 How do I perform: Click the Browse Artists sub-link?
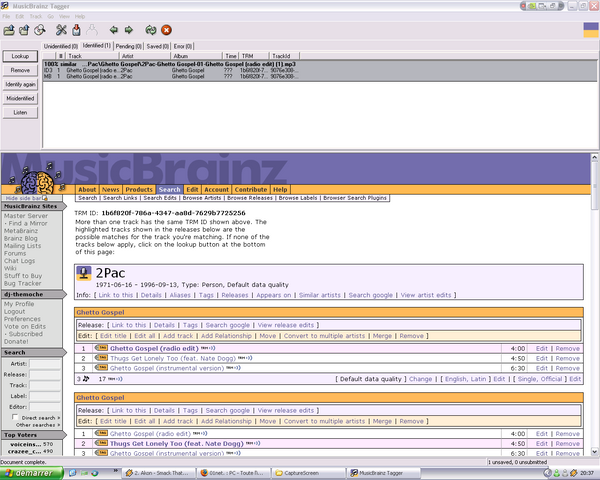202,198
